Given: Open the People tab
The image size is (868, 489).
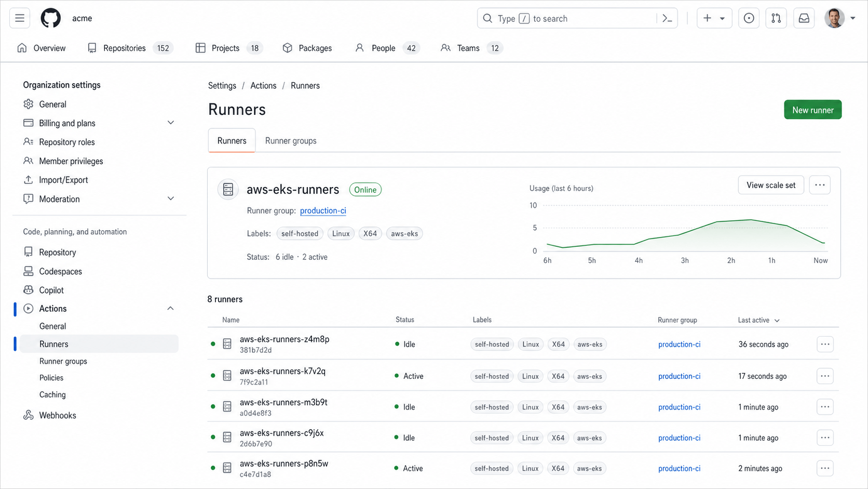Looking at the screenshot, I should (387, 48).
